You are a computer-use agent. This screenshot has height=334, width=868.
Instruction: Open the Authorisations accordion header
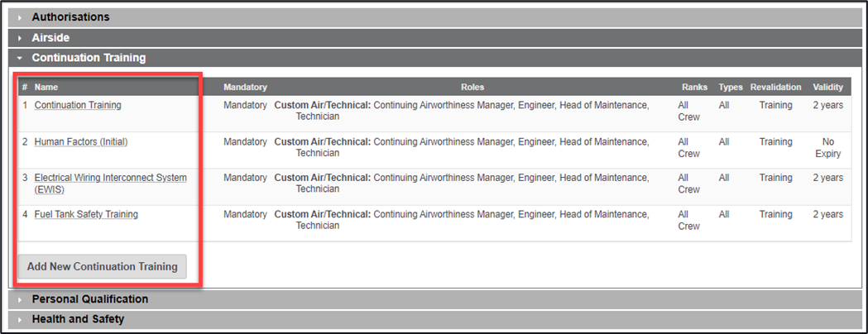[x=70, y=17]
